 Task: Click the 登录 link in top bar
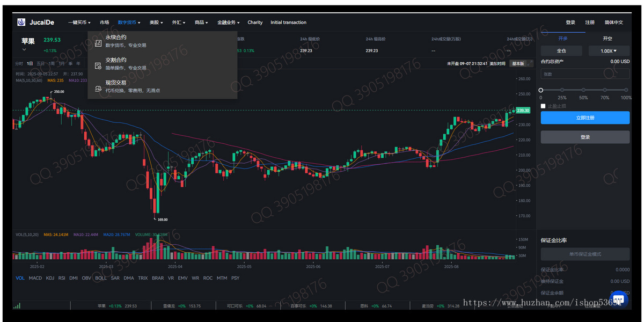tap(570, 23)
